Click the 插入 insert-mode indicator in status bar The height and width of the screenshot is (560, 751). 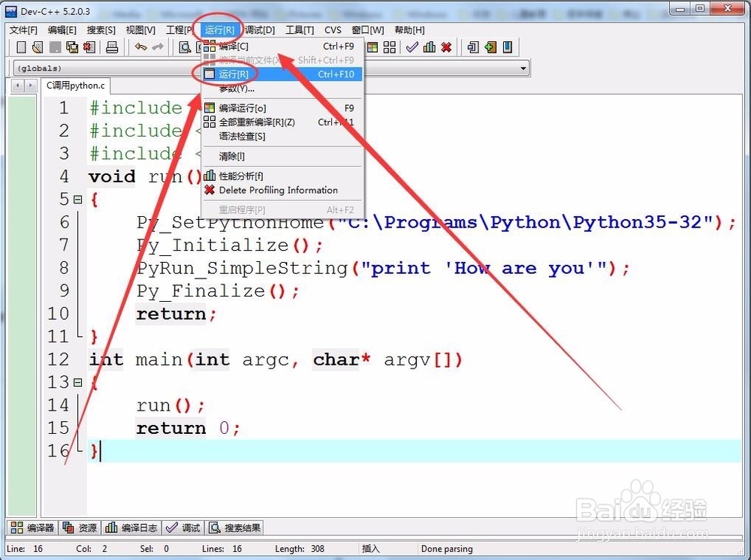pyautogui.click(x=370, y=549)
